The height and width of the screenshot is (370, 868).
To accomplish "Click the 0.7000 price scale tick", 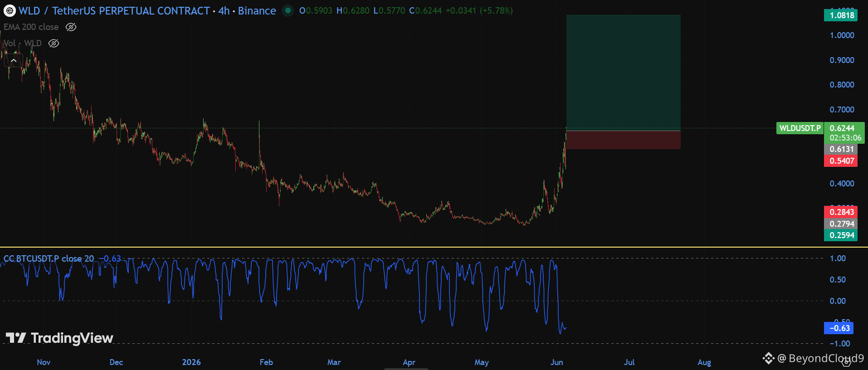I will tap(842, 110).
